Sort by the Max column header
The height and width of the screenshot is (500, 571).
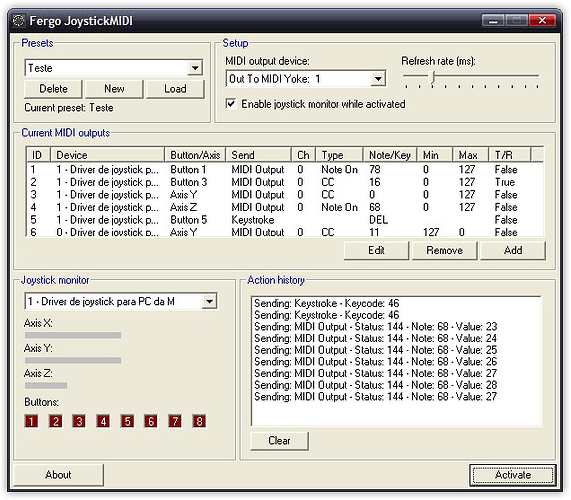tap(470, 155)
